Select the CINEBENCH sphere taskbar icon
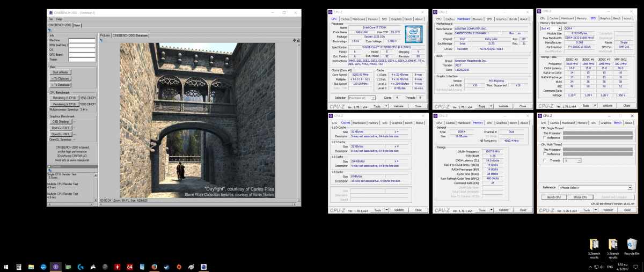 click(x=203, y=267)
